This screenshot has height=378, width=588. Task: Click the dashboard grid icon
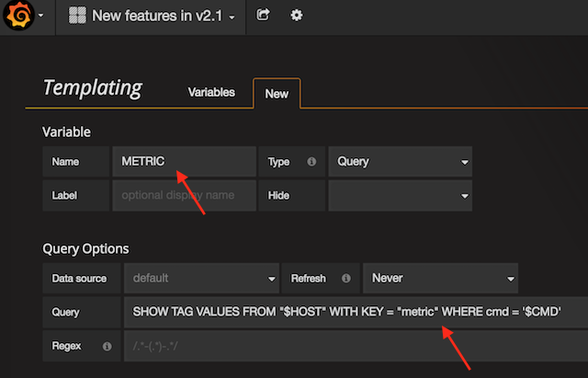[79, 16]
